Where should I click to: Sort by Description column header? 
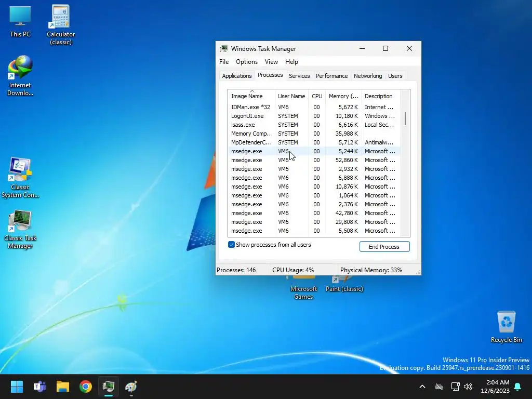point(381,96)
